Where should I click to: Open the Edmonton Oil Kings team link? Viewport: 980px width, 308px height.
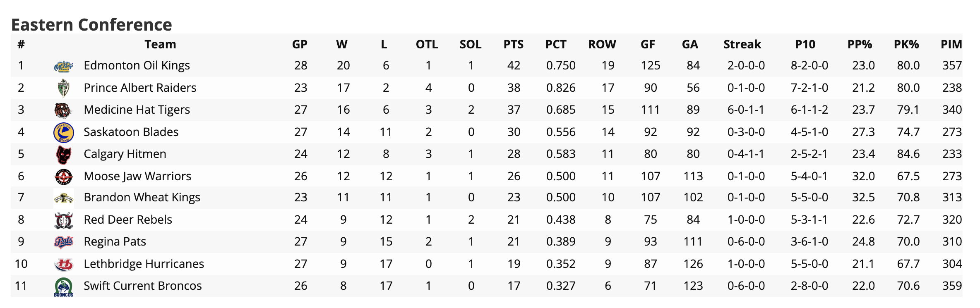coord(137,65)
